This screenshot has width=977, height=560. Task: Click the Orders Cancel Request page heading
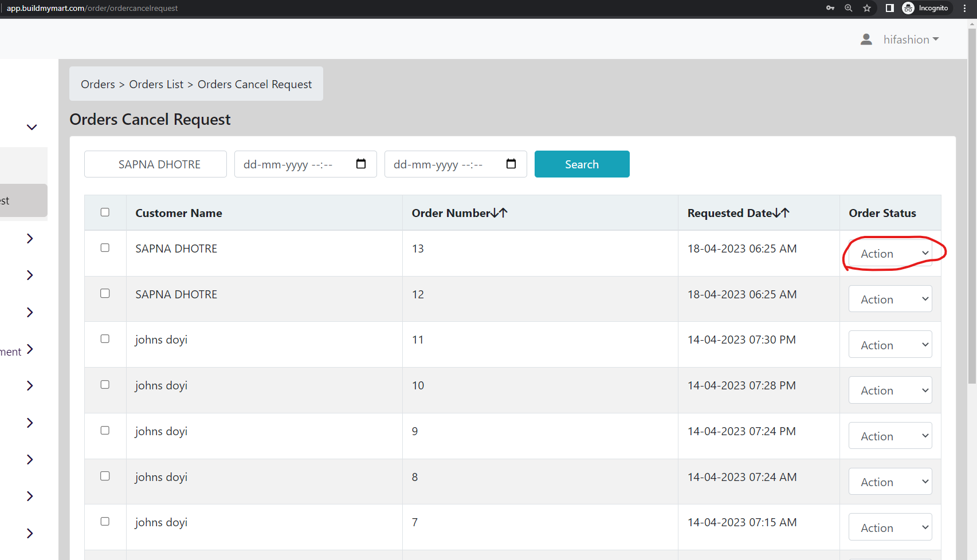(x=150, y=119)
